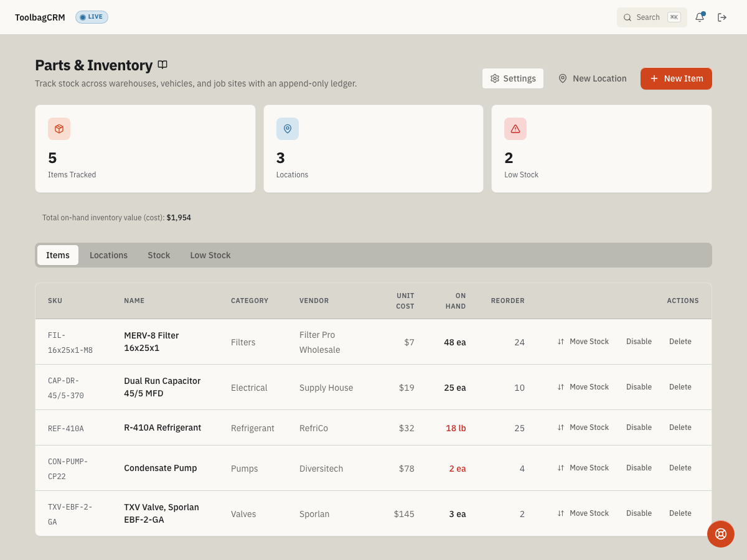
Task: Click SKU CON-PUMP-CP22
Action: (x=68, y=469)
